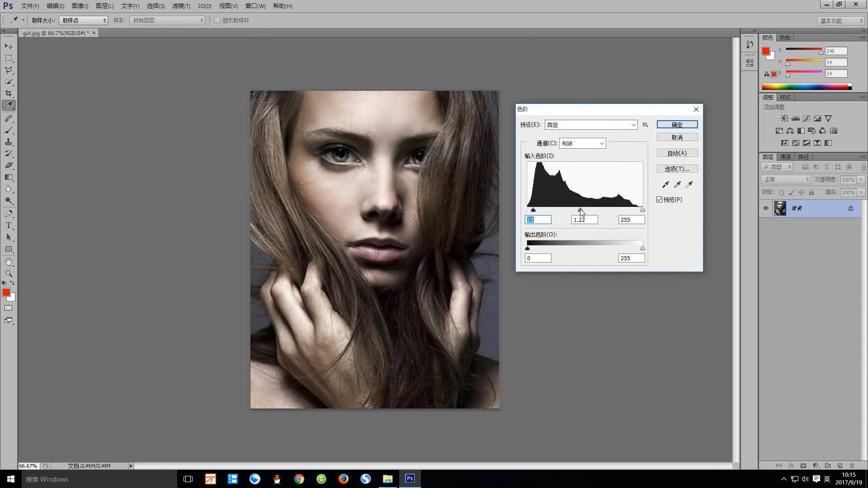Select the Blur tool
868x488 pixels.
[x=9, y=189]
